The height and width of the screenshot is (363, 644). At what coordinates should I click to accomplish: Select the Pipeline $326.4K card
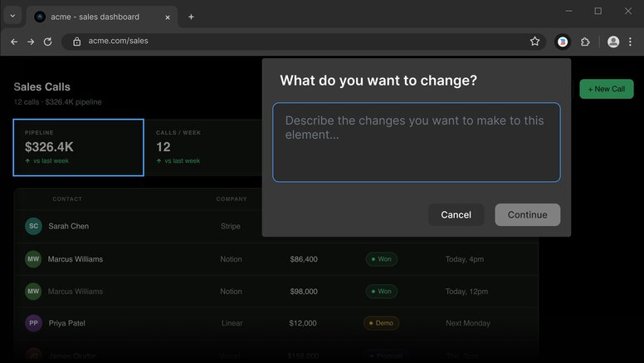coord(79,148)
